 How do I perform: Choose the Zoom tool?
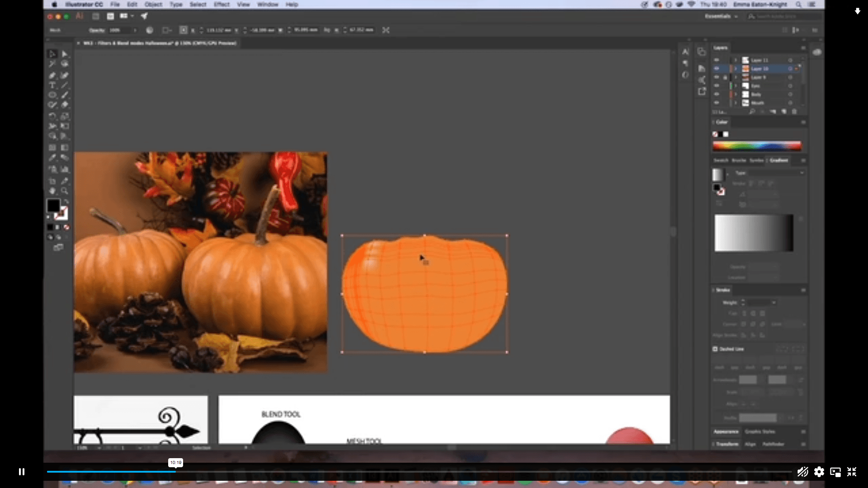(65, 190)
